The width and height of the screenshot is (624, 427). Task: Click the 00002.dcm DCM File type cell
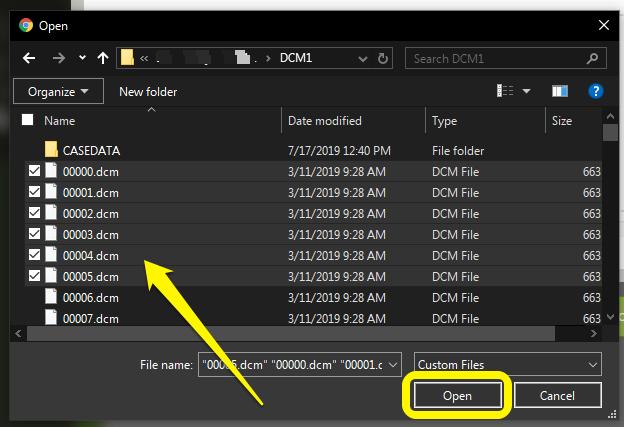pos(455,214)
